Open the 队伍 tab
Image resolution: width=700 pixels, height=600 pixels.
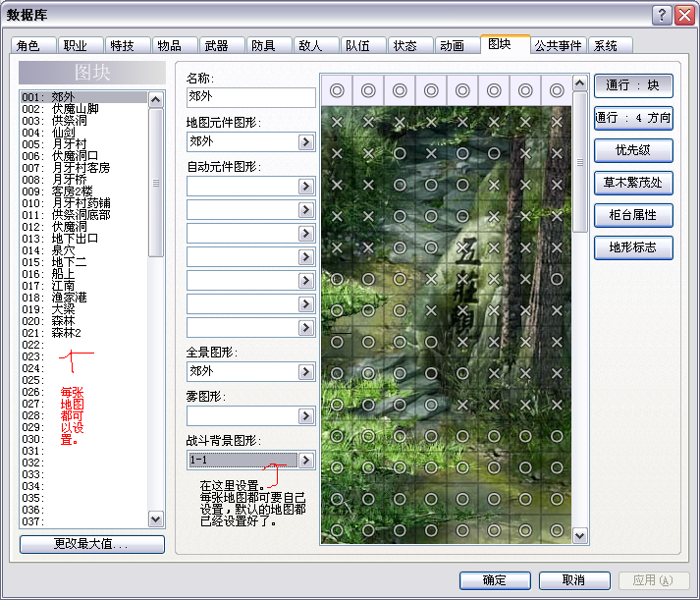[x=363, y=45]
